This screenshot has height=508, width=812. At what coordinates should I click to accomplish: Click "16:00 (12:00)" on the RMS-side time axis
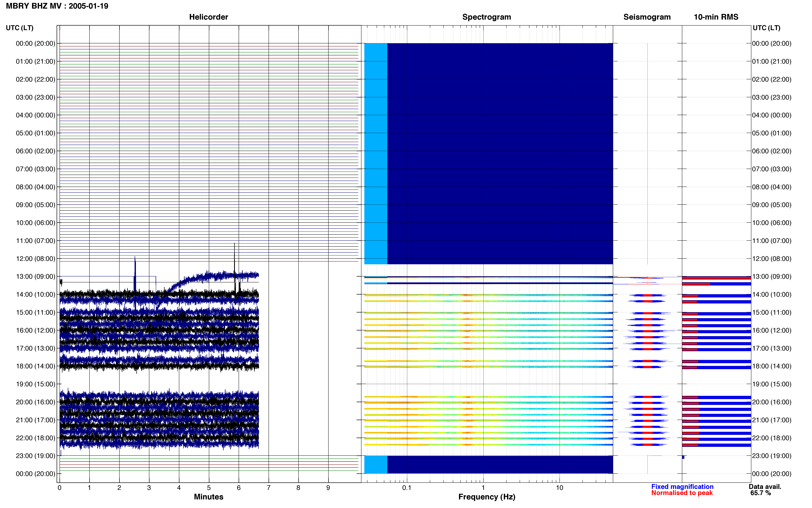(772, 330)
